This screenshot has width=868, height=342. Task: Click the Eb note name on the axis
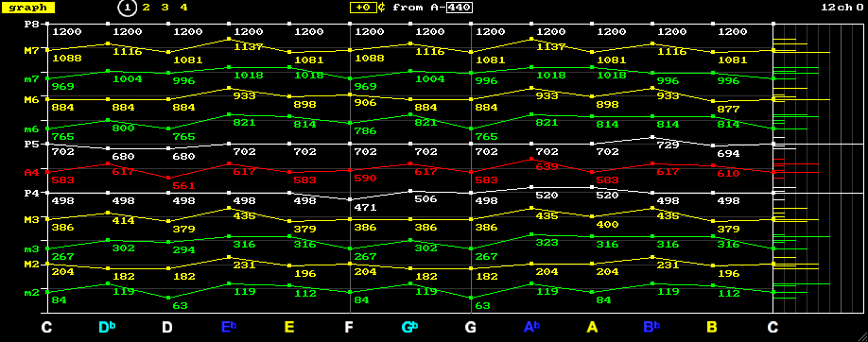pos(229,327)
